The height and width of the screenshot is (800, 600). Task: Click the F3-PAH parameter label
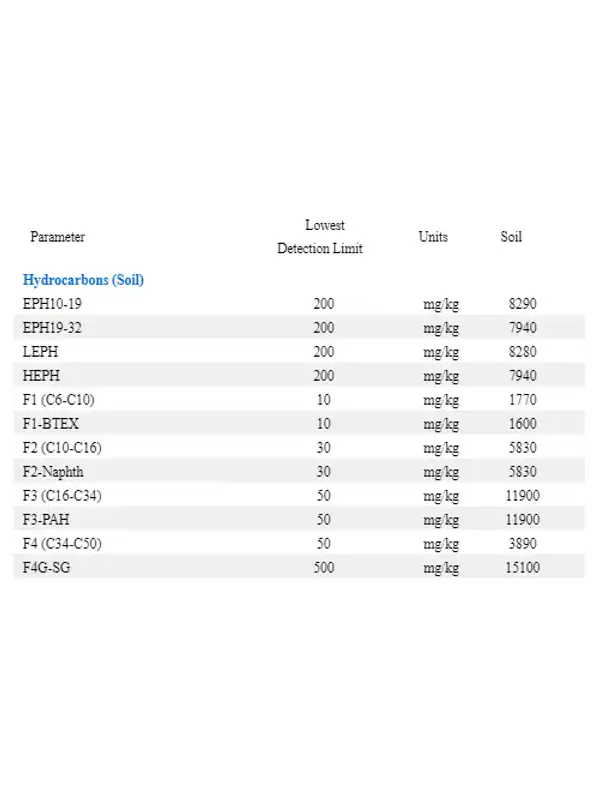[x=48, y=520]
